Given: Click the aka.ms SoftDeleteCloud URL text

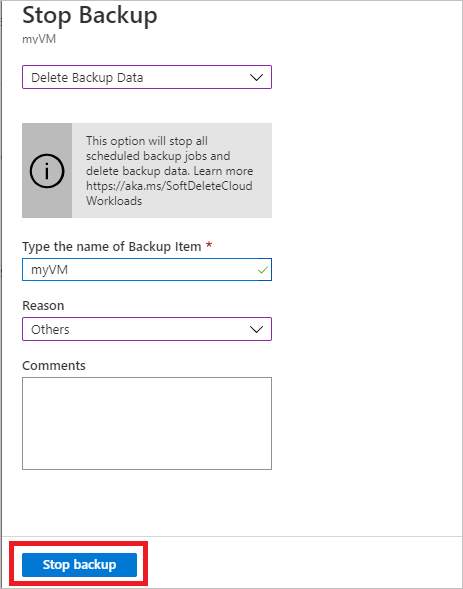Looking at the screenshot, I should coord(169,193).
